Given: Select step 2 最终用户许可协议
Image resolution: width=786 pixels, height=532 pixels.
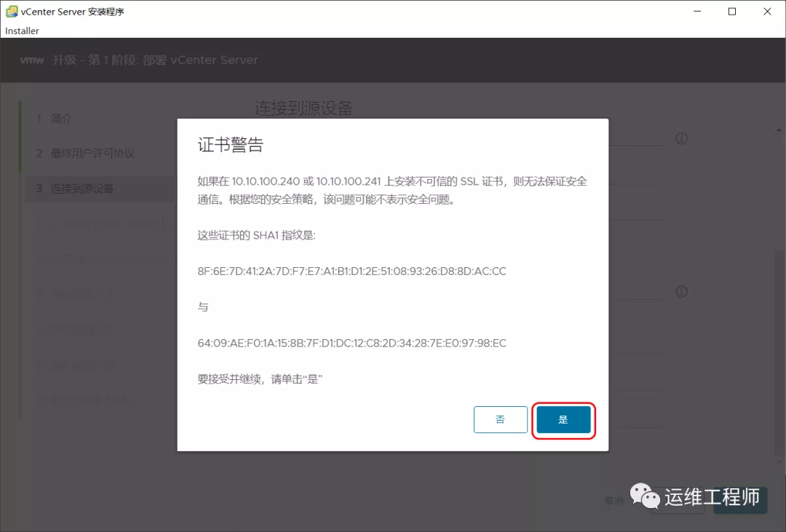Looking at the screenshot, I should pyautogui.click(x=92, y=154).
